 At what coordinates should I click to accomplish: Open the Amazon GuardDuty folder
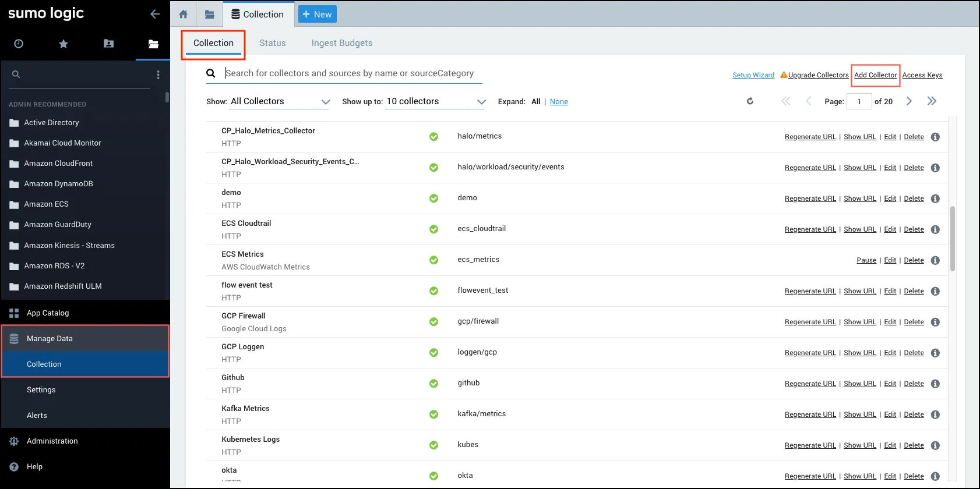pos(57,225)
